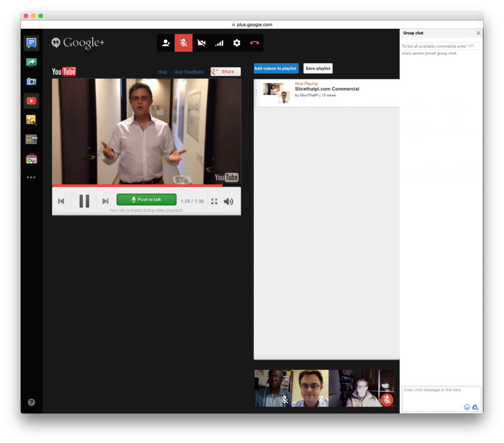The height and width of the screenshot is (443, 504).
Task: Show more apps via the ellipsis icon
Action: [x=31, y=177]
